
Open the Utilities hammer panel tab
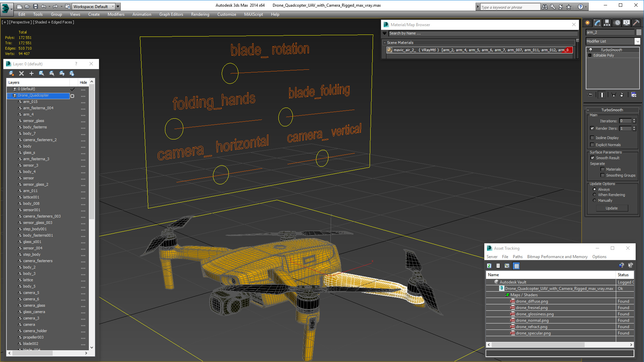[x=636, y=23]
